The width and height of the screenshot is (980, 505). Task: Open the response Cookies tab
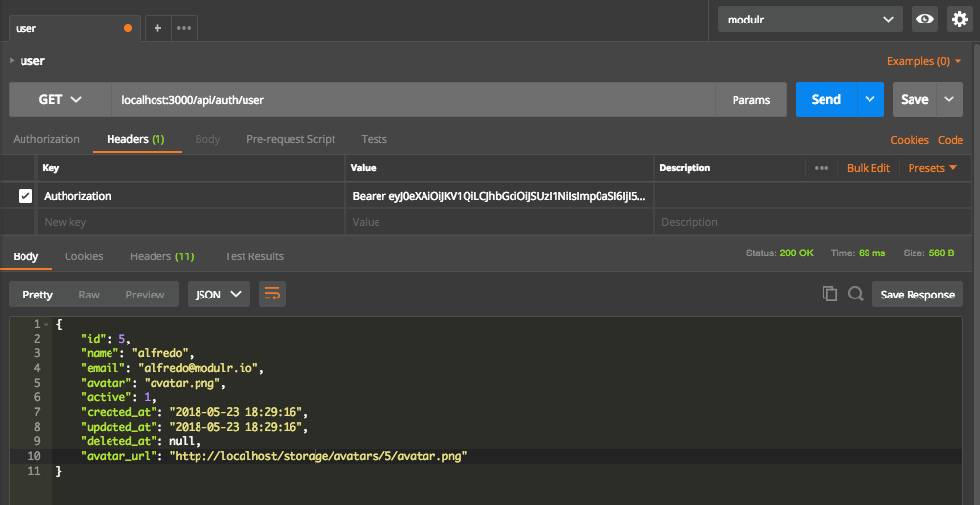point(84,256)
